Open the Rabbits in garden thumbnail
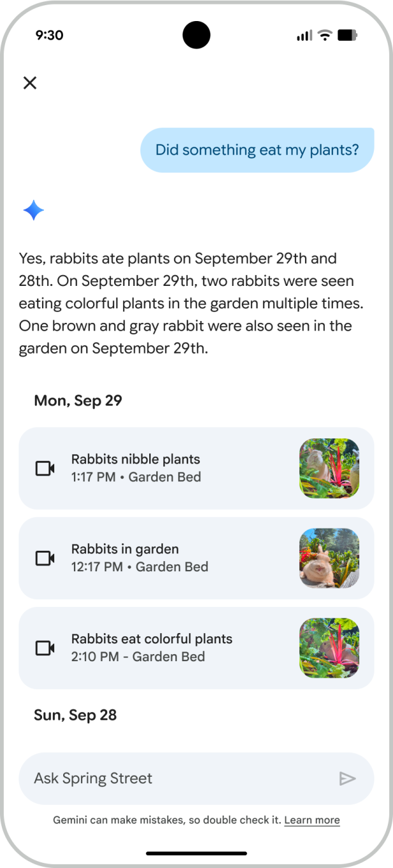Viewport: 393px width, 868px height. [x=329, y=558]
